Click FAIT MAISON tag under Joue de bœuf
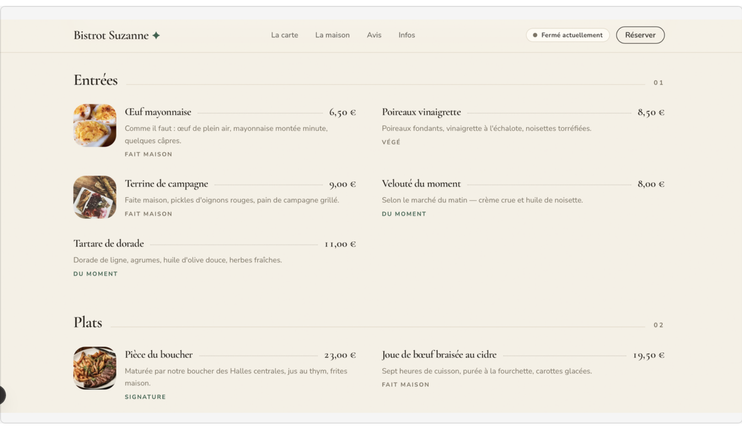Viewport: 742px width, 427px height. (x=406, y=384)
